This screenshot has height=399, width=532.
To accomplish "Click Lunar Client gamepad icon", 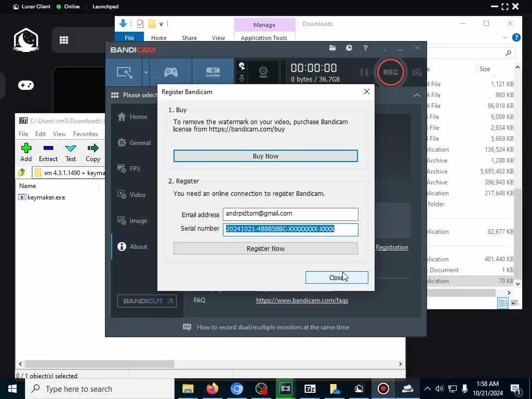I will [x=26, y=85].
